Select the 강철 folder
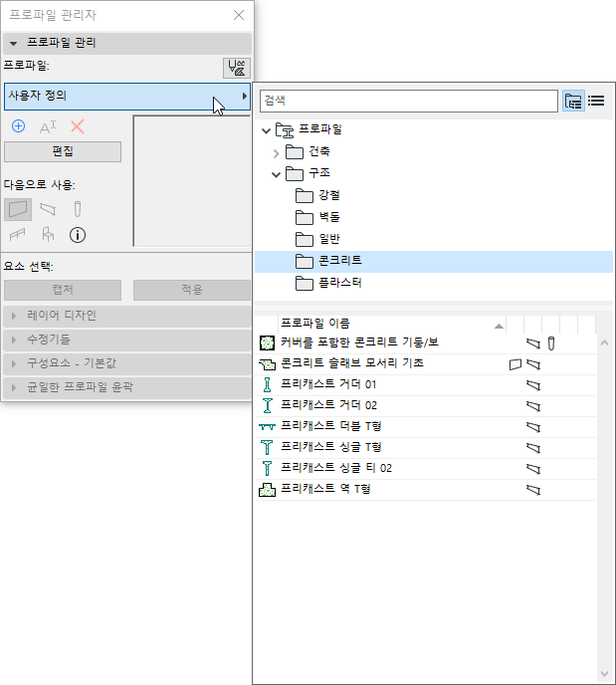This screenshot has height=685, width=616. 329,195
